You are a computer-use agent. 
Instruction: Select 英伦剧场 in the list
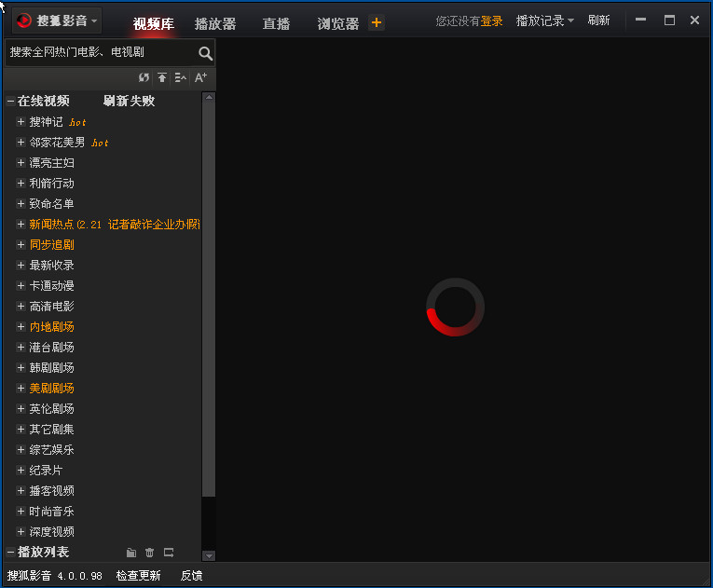click(x=51, y=408)
